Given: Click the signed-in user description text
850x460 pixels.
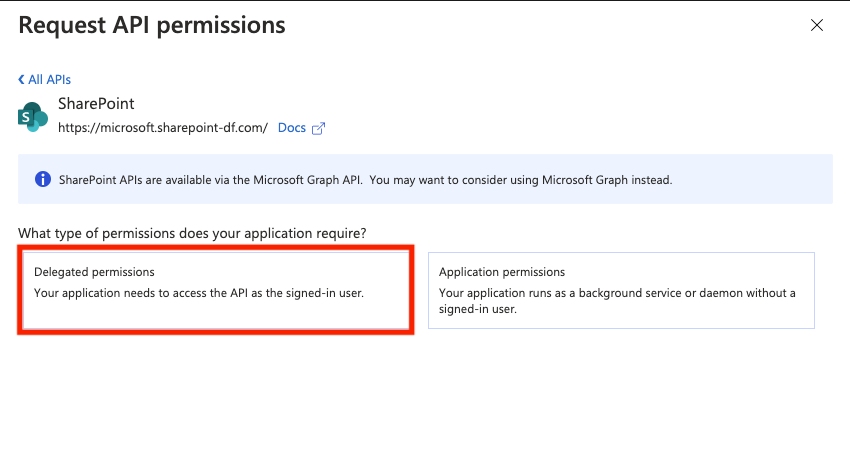Looking at the screenshot, I should (198, 293).
